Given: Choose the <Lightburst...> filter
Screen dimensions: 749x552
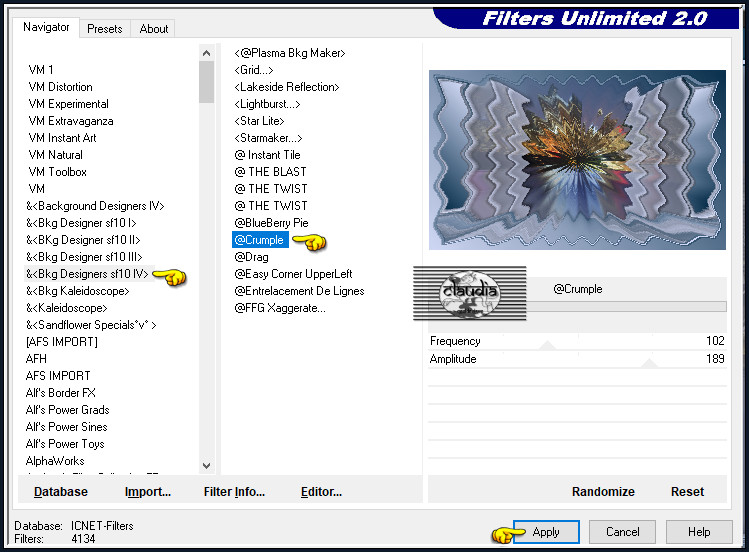Looking at the screenshot, I should coord(267,104).
